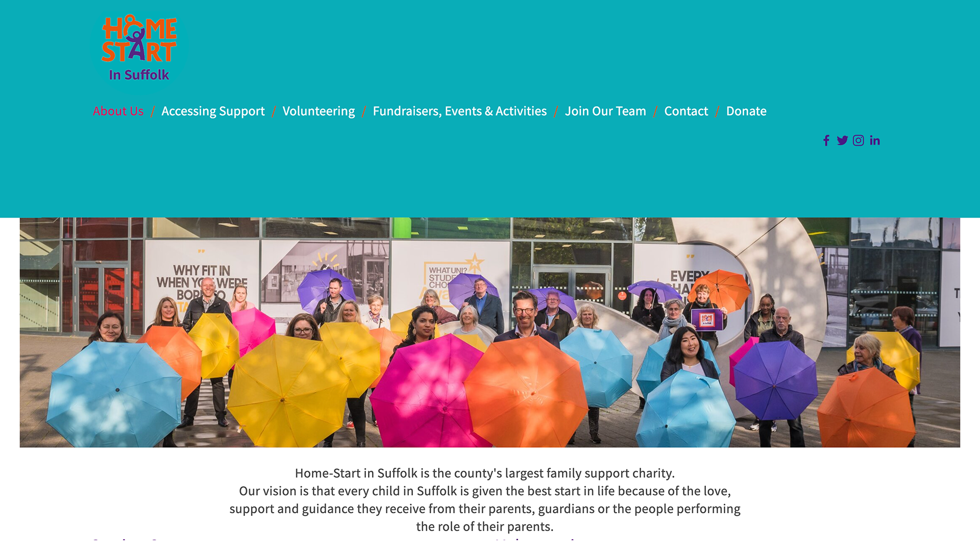Open the Contact page link
Viewport: 980px width, 551px height.
point(686,111)
